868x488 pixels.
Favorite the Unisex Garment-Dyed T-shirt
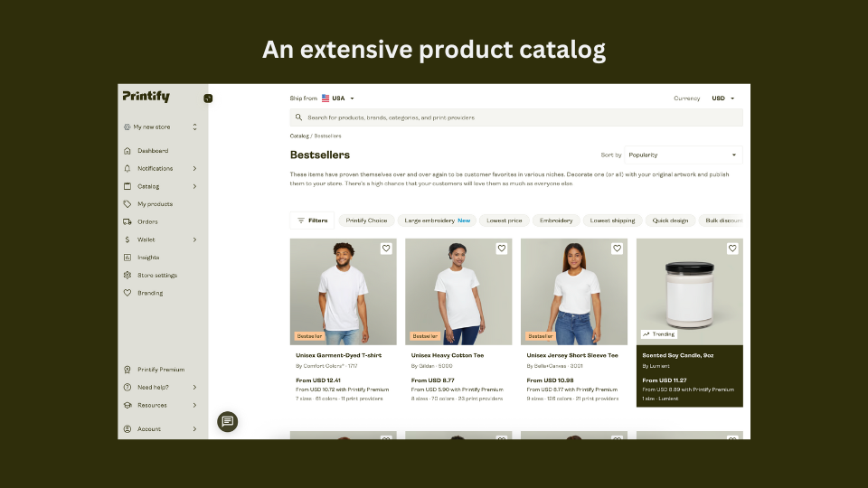386,248
